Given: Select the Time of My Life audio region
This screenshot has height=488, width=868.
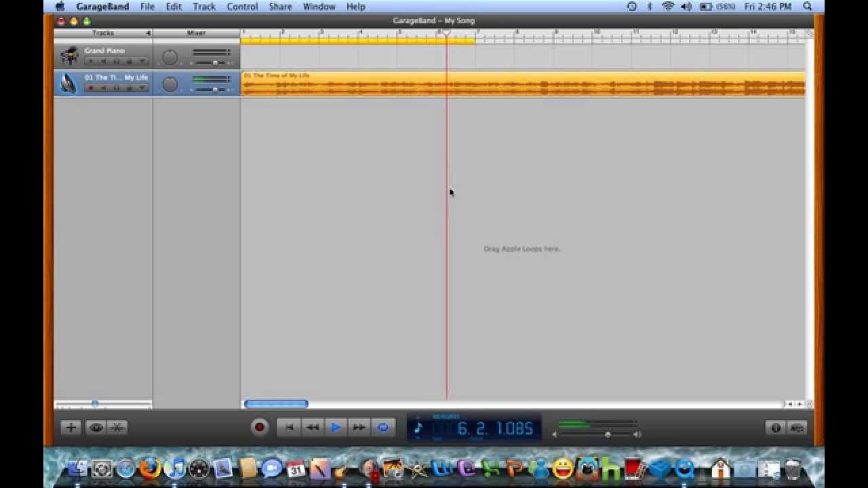Looking at the screenshot, I should (524, 84).
